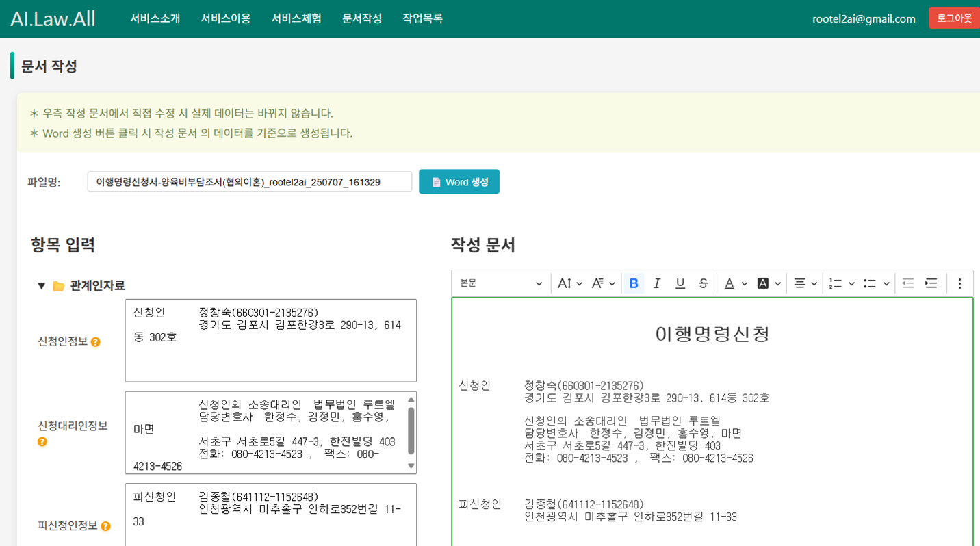Collapse the 관계인자료 tree section
The width and height of the screenshot is (980, 546).
point(42,286)
